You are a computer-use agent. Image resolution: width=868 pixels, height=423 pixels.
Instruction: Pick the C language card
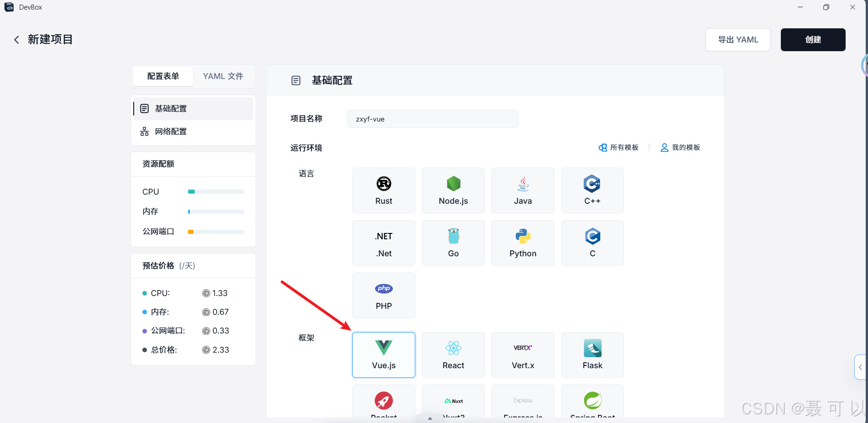(592, 243)
